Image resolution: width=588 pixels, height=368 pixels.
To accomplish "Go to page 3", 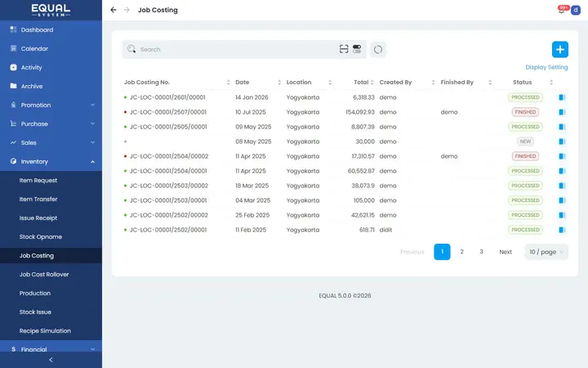I will click(x=481, y=252).
